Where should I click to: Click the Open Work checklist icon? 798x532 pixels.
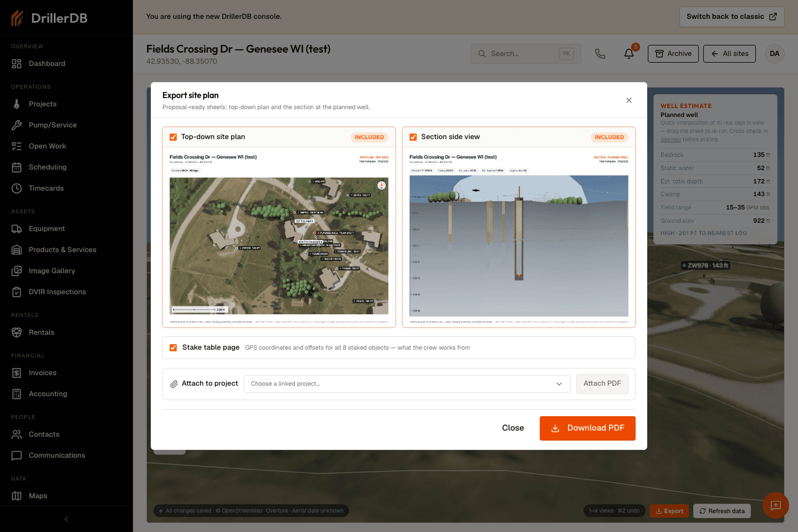pyautogui.click(x=17, y=146)
